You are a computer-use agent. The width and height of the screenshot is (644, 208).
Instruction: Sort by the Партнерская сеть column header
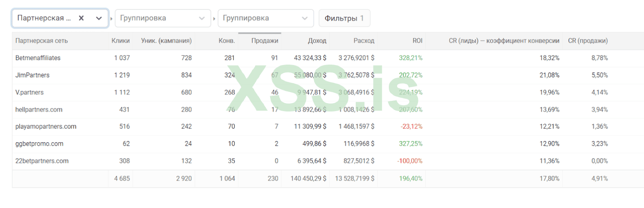41,41
